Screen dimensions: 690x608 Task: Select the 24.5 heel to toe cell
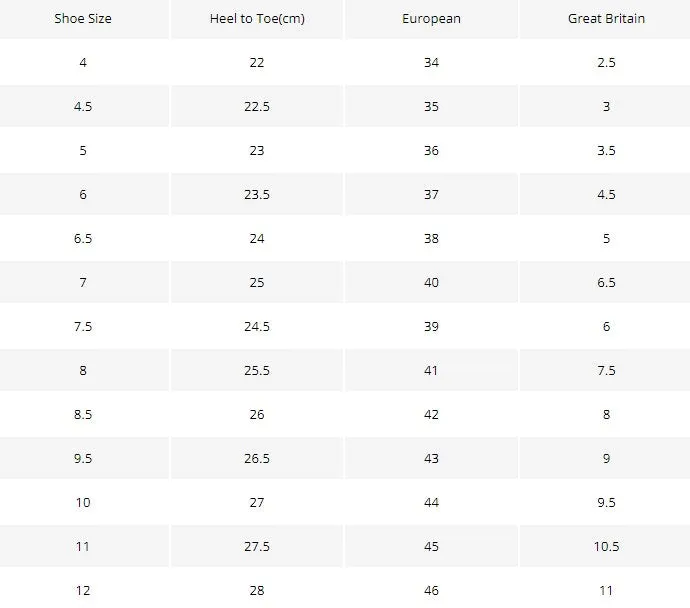coord(257,326)
